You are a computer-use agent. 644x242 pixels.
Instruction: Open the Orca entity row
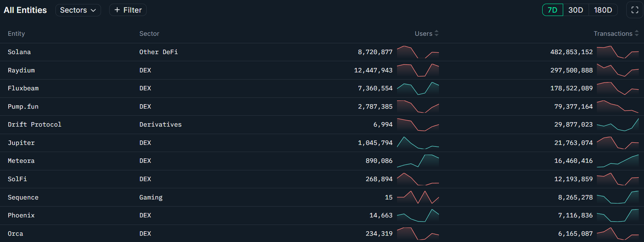coord(15,234)
